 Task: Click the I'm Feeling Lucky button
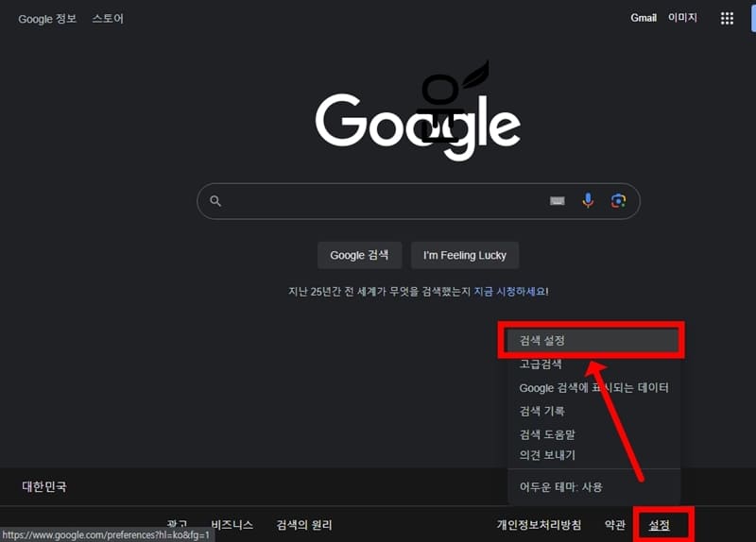pyautogui.click(x=465, y=255)
